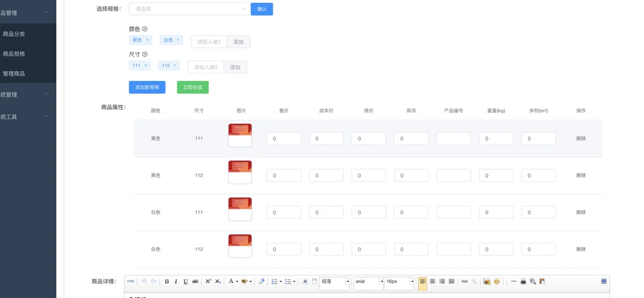Click the redo icon in editor toolbar

153,281
